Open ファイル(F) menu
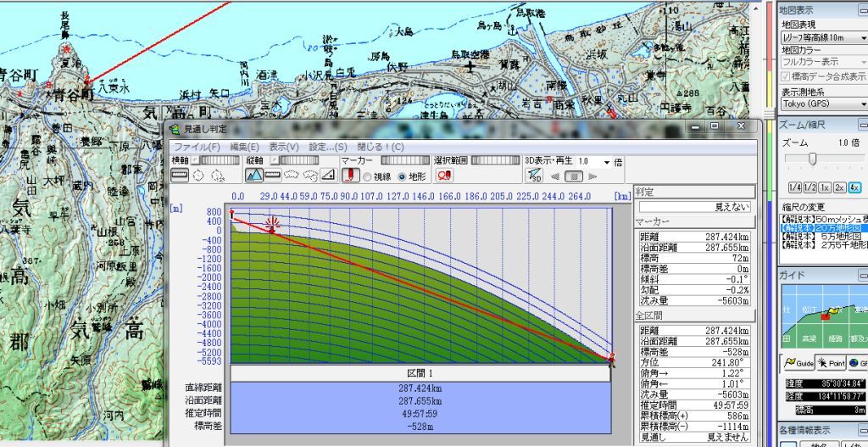 pyautogui.click(x=197, y=147)
